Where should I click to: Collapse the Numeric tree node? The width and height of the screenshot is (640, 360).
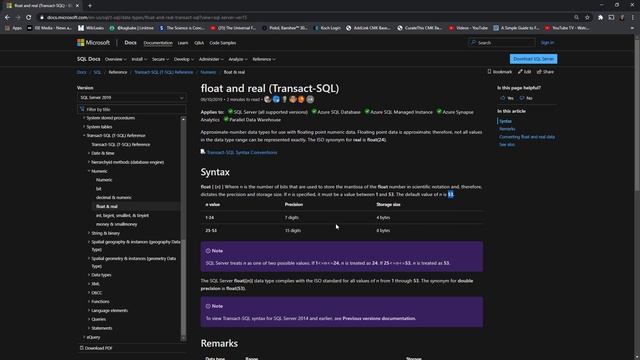pyautogui.click(x=89, y=171)
